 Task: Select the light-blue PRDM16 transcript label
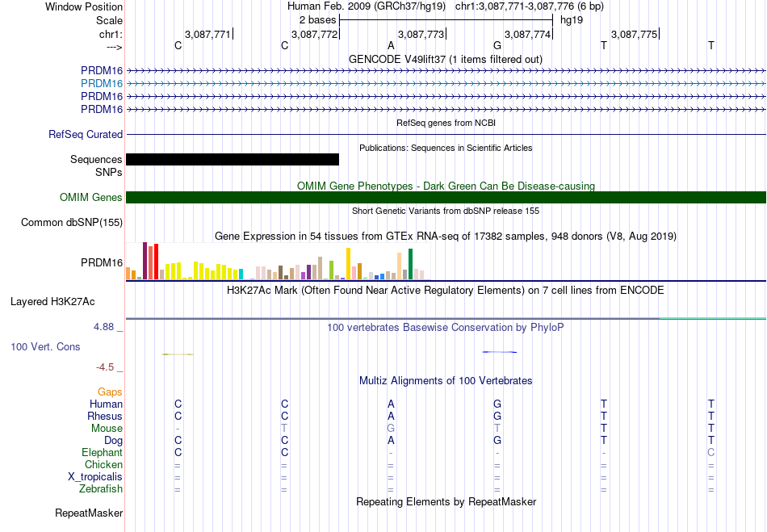point(102,83)
